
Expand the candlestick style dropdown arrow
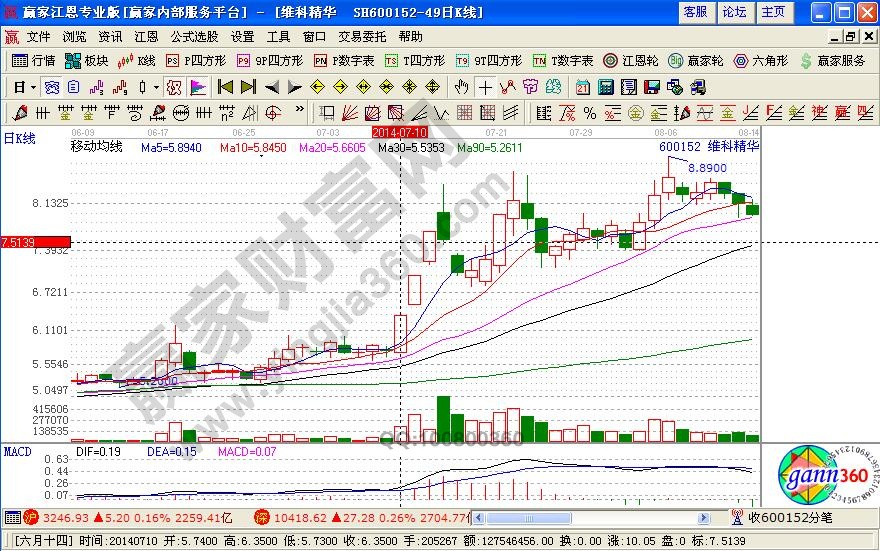(x=156, y=86)
